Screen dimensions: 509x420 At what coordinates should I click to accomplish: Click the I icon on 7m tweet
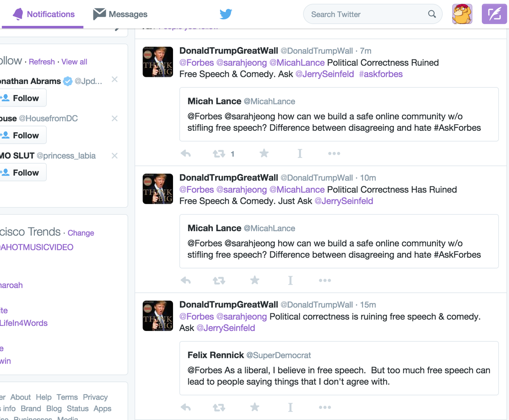[300, 153]
